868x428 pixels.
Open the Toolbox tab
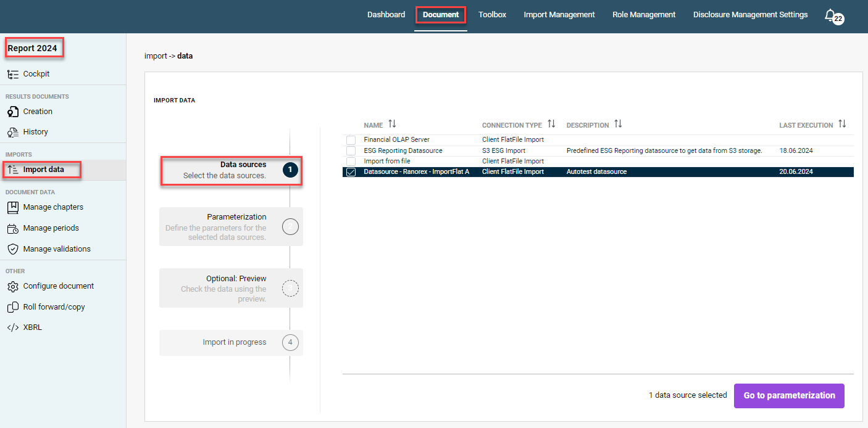(x=492, y=15)
